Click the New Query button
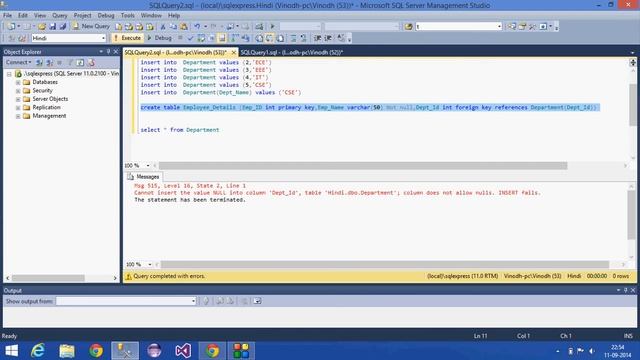This screenshot has width=640, height=360. (x=91, y=26)
